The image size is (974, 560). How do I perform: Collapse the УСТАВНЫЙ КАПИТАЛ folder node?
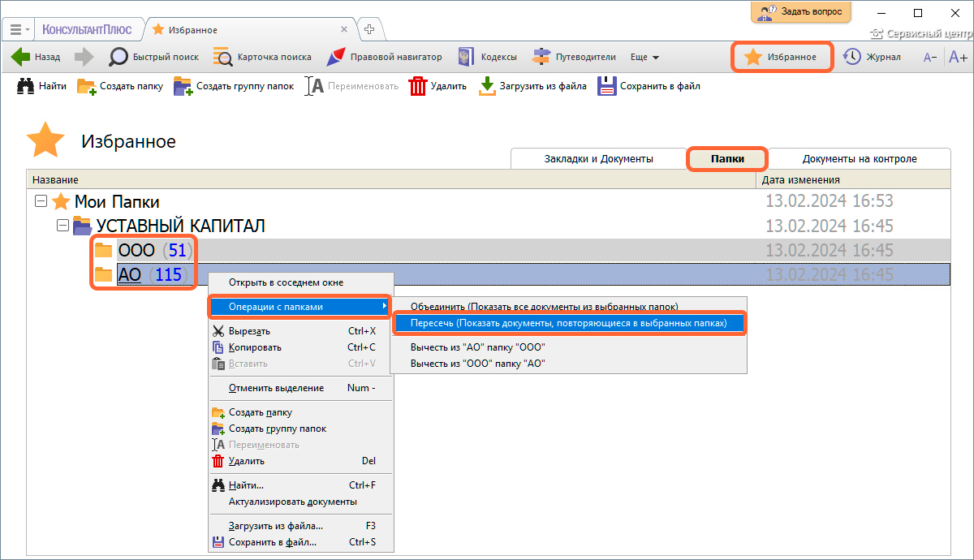pos(62,226)
